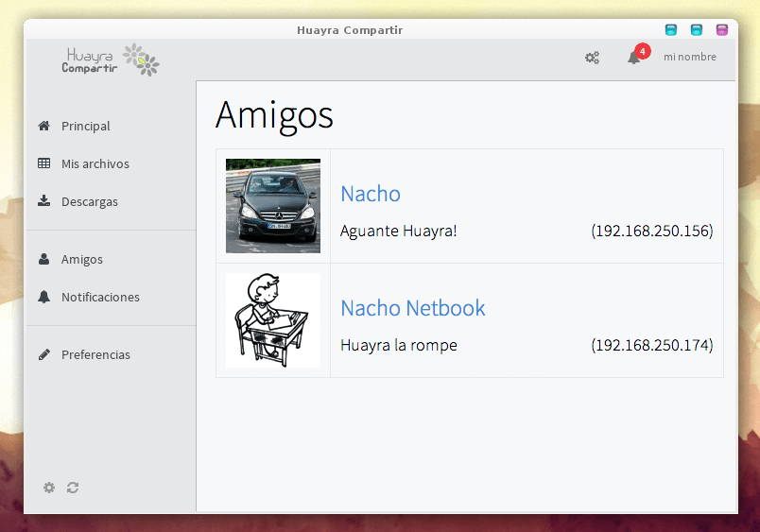Click Nacho's black car avatar
The width and height of the screenshot is (760, 532).
(x=273, y=206)
